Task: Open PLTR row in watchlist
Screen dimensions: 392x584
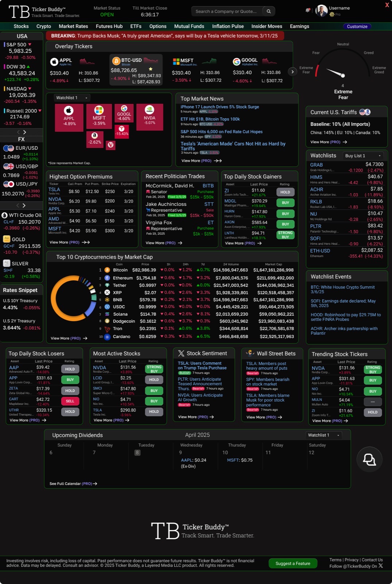Action: click(346, 228)
